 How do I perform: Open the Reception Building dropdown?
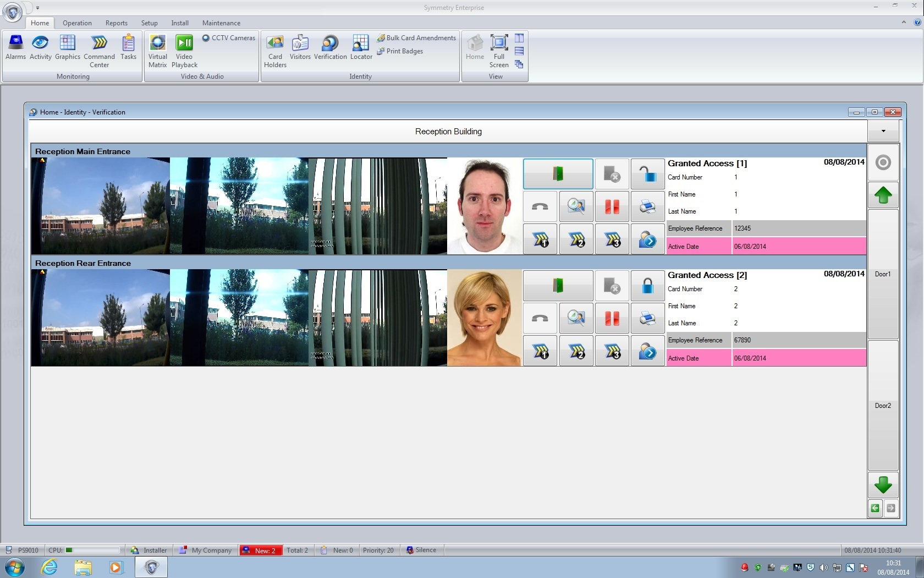tap(883, 131)
